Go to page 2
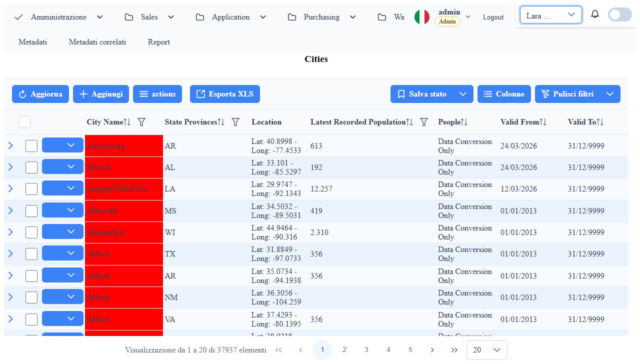This screenshot has width=640, height=364. pos(344,350)
